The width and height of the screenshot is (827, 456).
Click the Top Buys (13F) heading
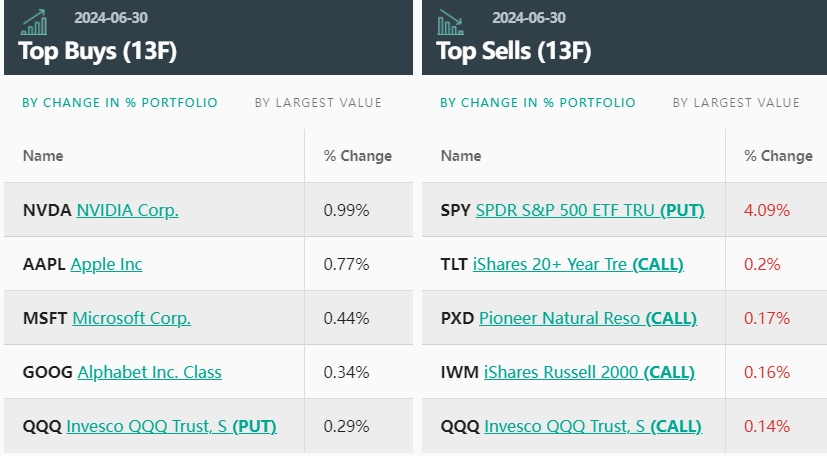(98, 51)
